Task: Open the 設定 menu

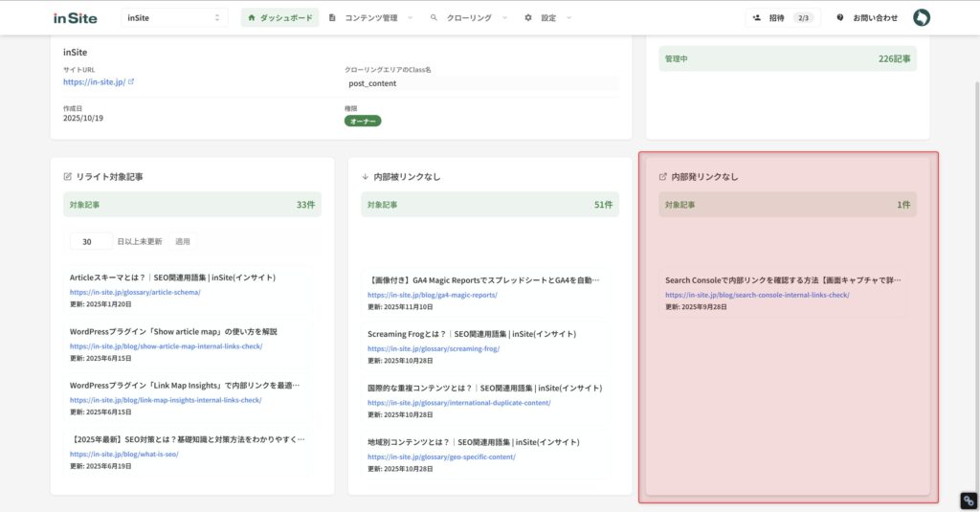Action: (548, 18)
